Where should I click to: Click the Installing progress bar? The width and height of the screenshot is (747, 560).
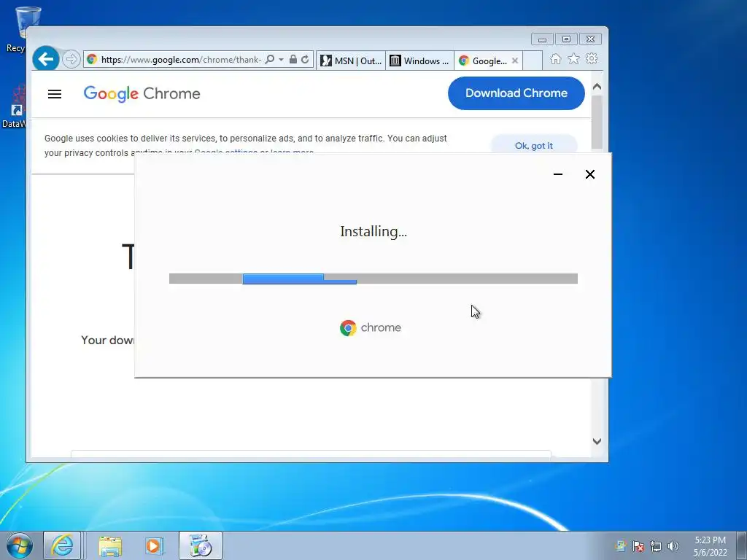[373, 279]
